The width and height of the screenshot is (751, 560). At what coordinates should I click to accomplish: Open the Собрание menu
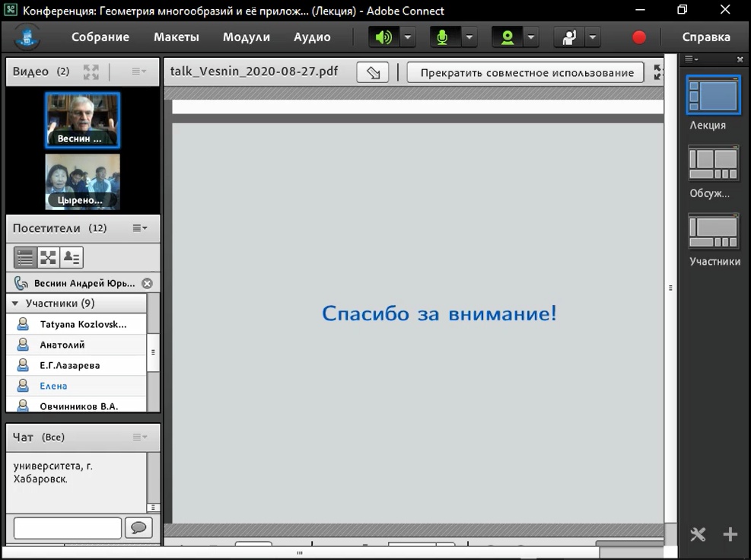tap(100, 37)
